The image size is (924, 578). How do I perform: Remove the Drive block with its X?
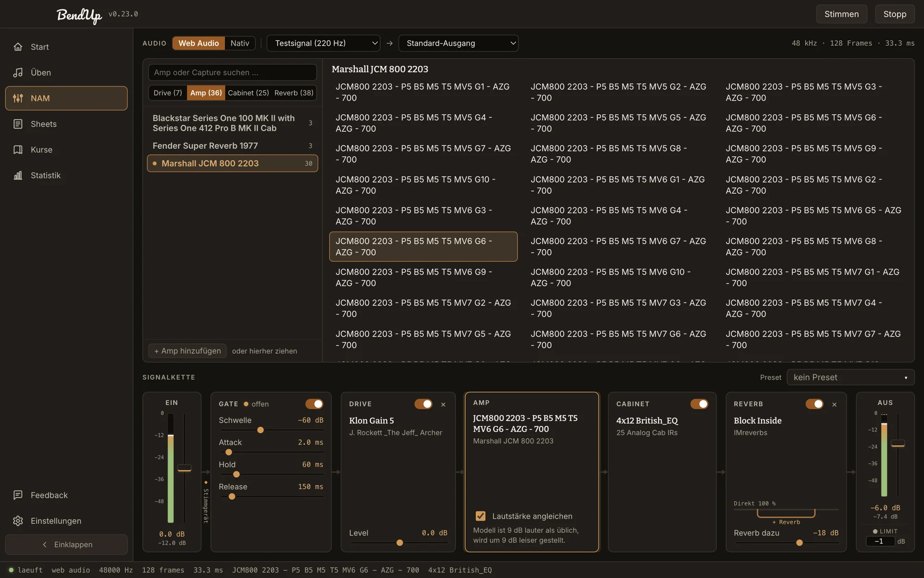[x=443, y=405]
